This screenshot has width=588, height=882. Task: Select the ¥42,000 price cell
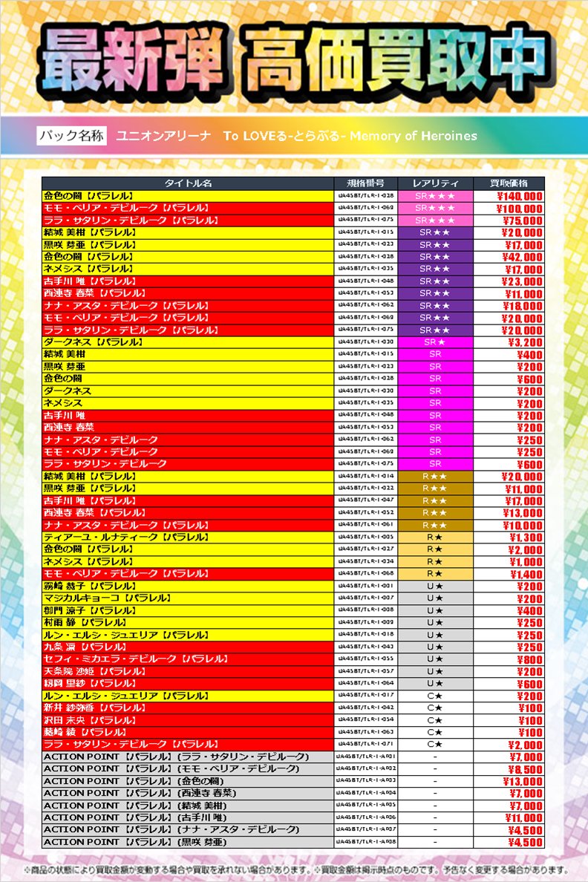point(509,257)
